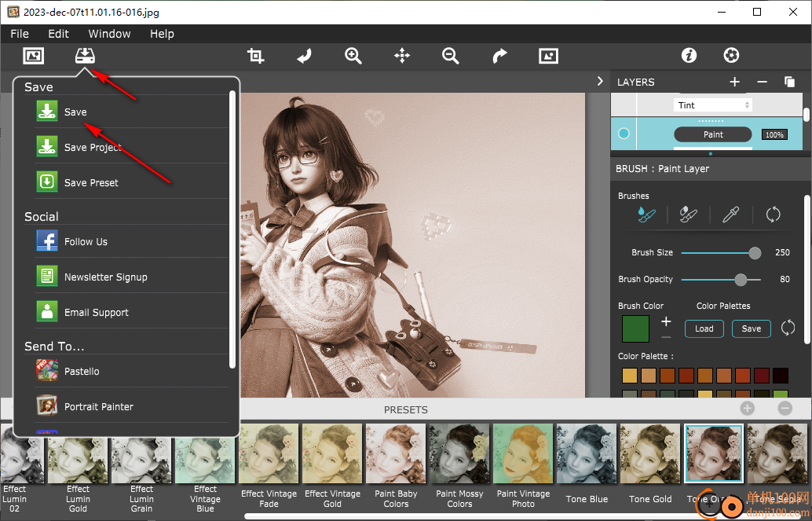The height and width of the screenshot is (521, 812).
Task: Collapse the right panel with chevron
Action: click(x=600, y=82)
